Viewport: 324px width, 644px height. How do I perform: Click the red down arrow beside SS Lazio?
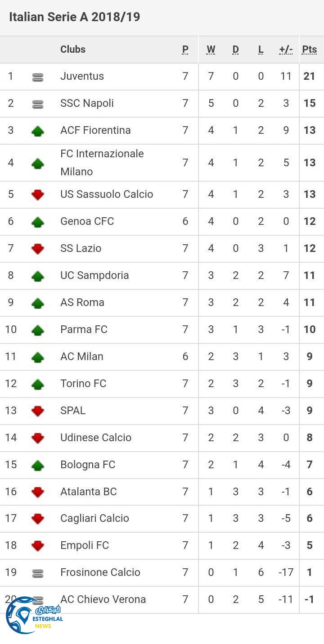38,249
